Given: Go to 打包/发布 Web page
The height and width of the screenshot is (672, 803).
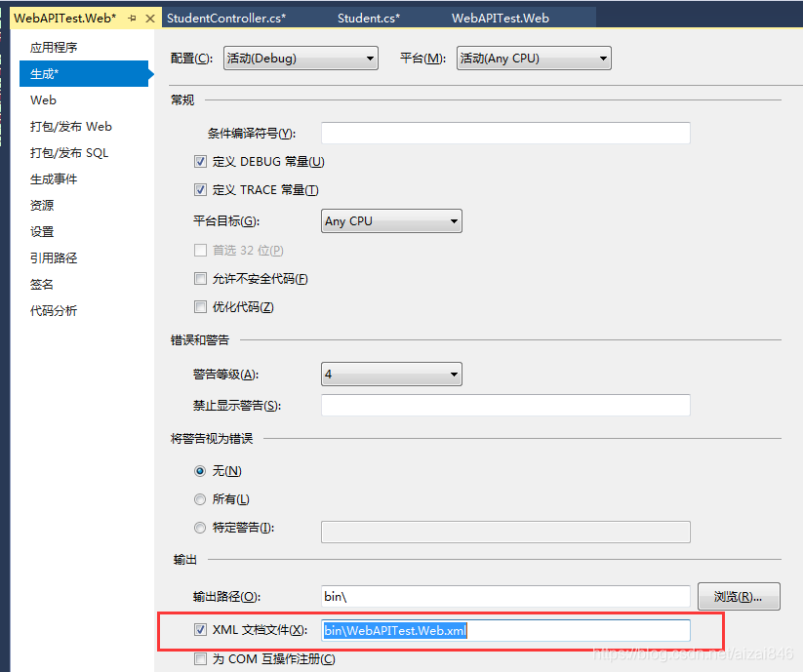Looking at the screenshot, I should pos(70,127).
